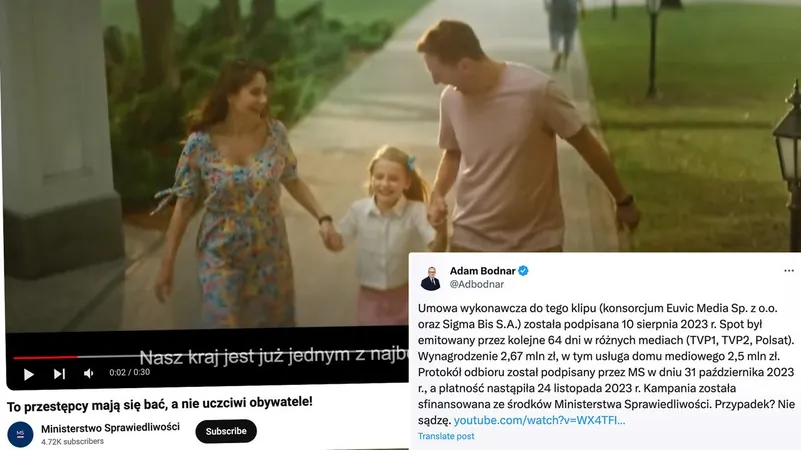Play the Ministerstwo Sprawiedliwości video
801x450 pixels.
pos(29,374)
